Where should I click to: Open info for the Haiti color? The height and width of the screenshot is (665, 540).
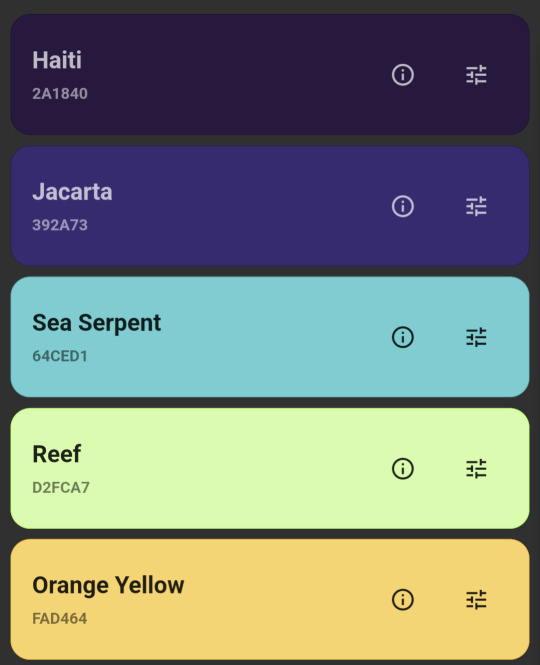[x=403, y=75]
